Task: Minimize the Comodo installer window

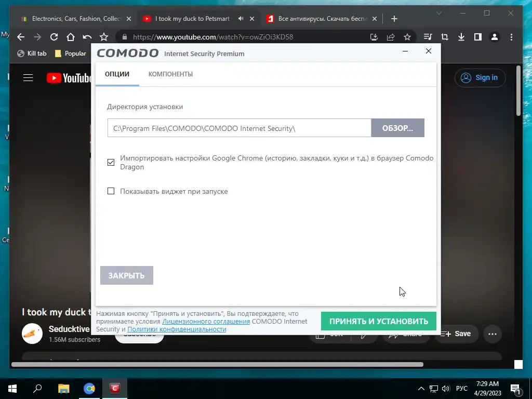Action: coord(405,51)
